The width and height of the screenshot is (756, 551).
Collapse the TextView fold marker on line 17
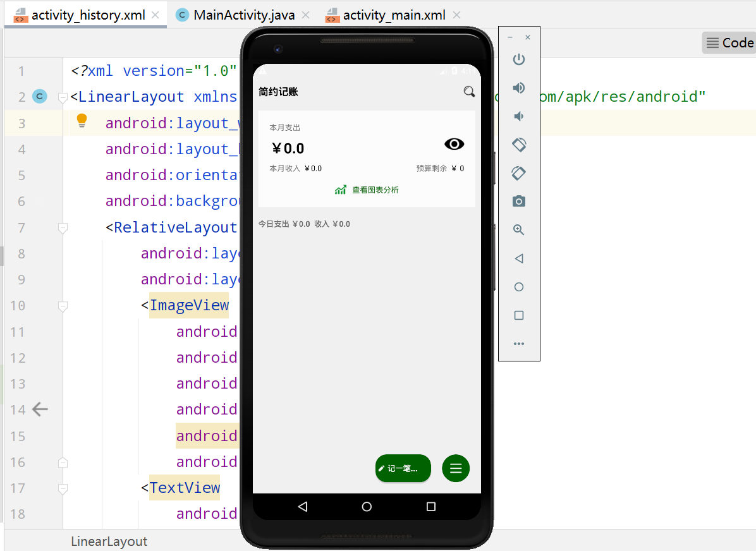click(x=62, y=488)
